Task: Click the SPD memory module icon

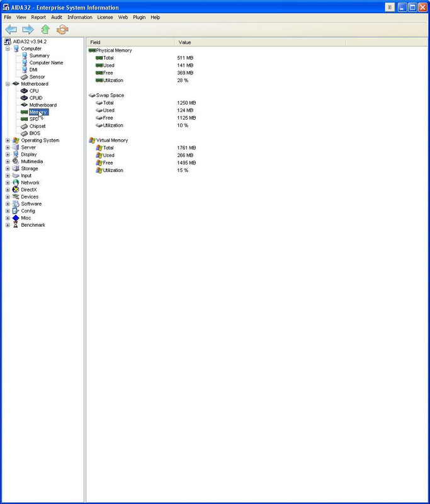Action: [x=24, y=119]
